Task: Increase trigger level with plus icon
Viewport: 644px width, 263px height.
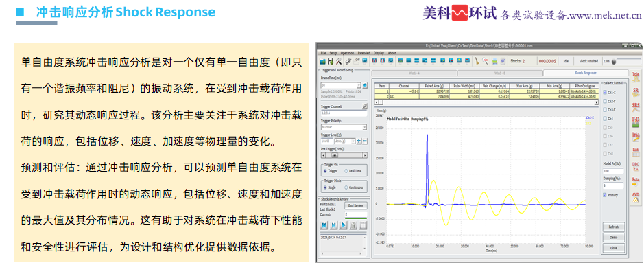Action: tap(359, 141)
